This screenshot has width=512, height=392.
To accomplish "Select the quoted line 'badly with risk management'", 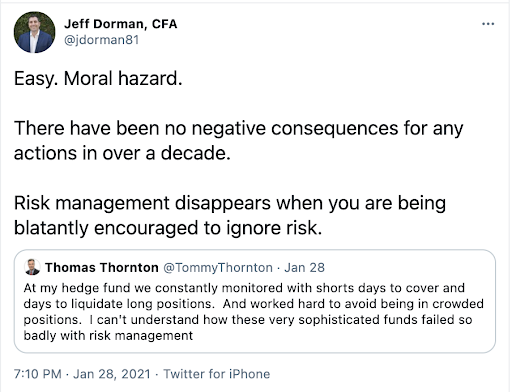I will 108,335.
